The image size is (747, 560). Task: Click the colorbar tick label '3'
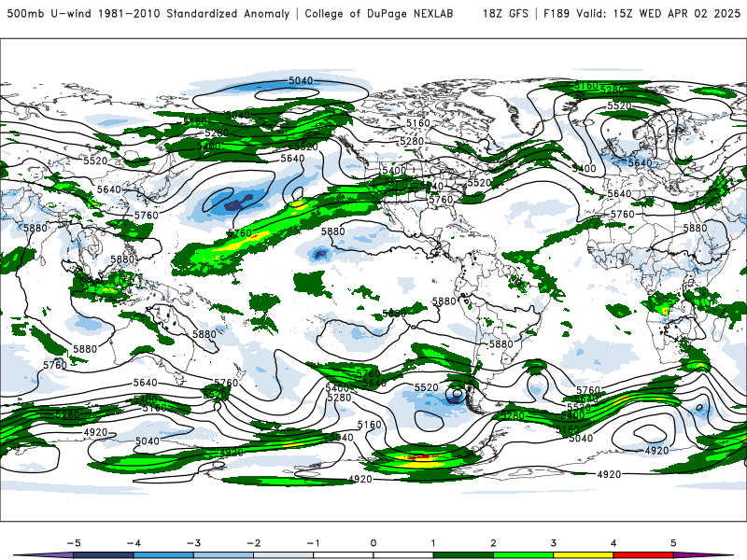tap(553, 543)
